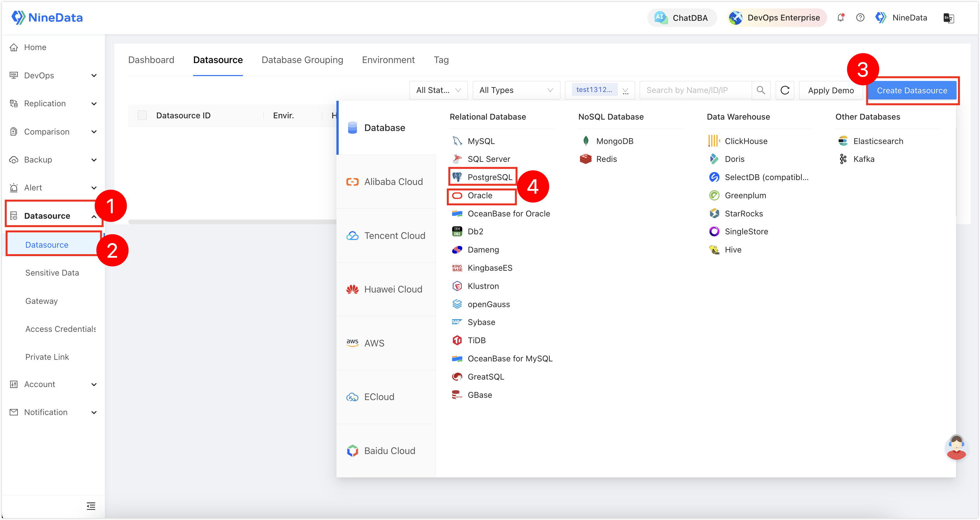The width and height of the screenshot is (980, 520).
Task: Refresh the datasource list
Action: (785, 90)
